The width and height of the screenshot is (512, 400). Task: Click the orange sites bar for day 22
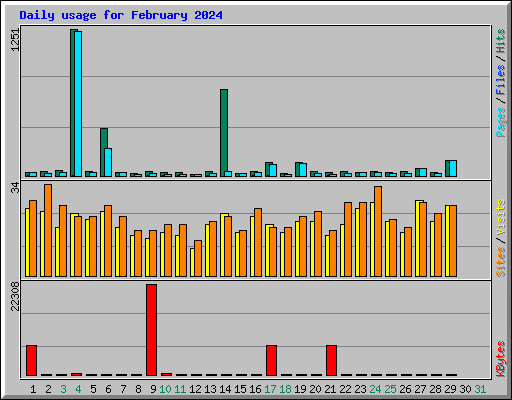[x=348, y=239]
